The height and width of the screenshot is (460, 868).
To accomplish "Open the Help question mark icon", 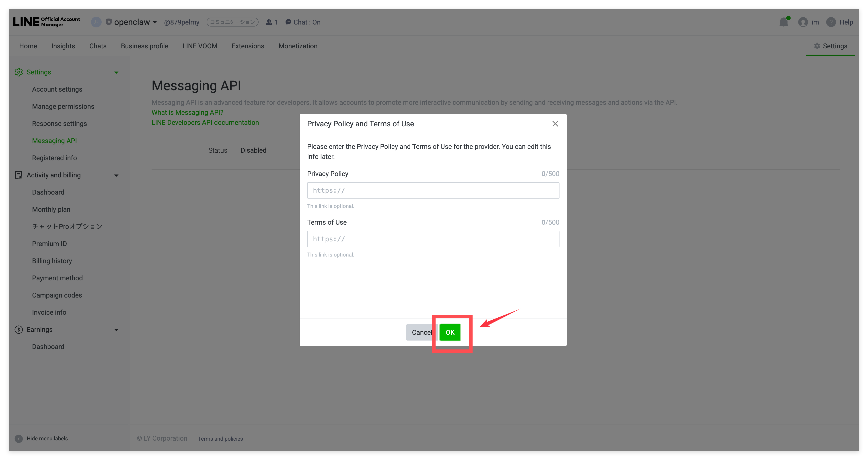I will pyautogui.click(x=831, y=22).
